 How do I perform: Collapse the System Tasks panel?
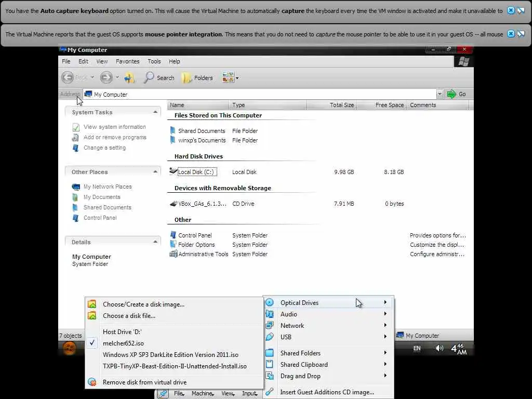(x=155, y=112)
